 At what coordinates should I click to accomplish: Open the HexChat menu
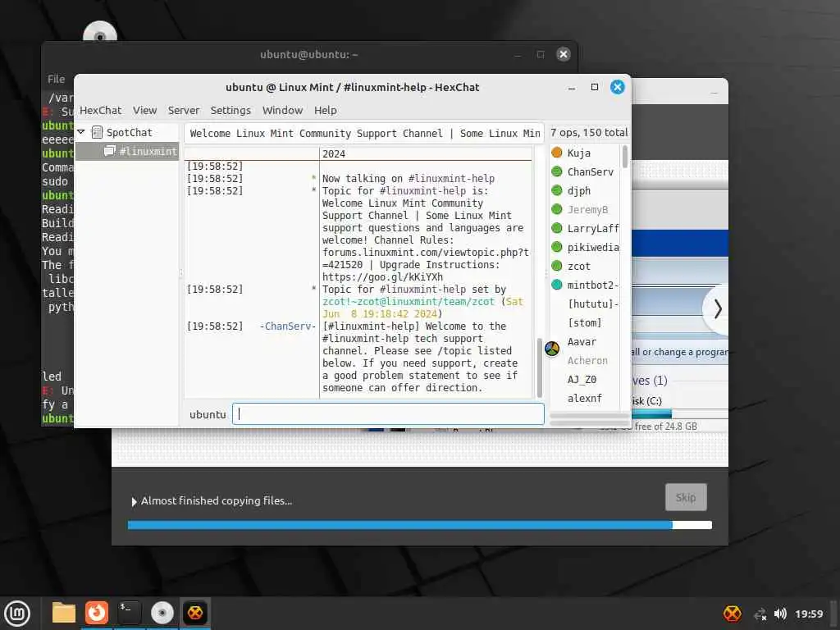click(x=100, y=111)
